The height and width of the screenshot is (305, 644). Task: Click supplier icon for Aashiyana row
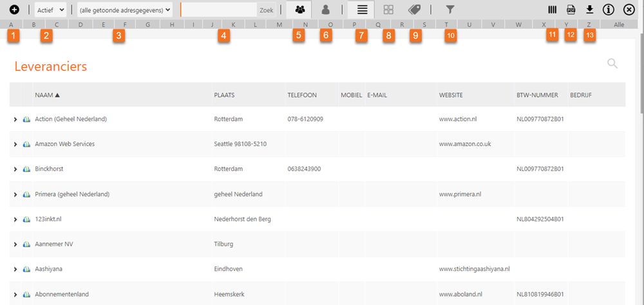(x=26, y=269)
